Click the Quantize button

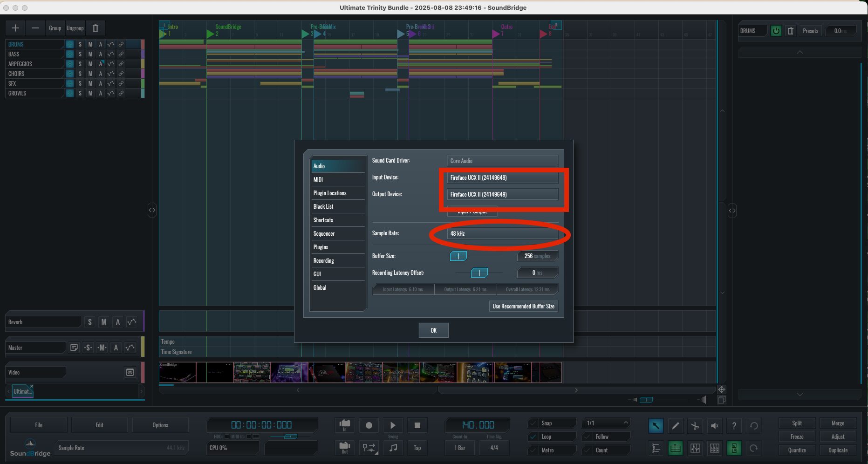(797, 450)
